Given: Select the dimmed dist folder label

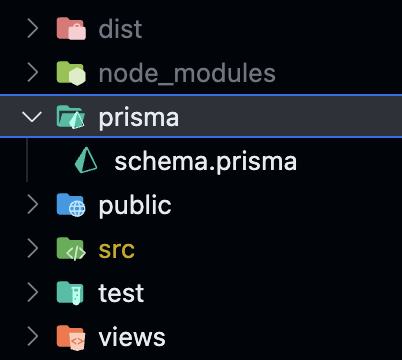Looking at the screenshot, I should point(120,29).
